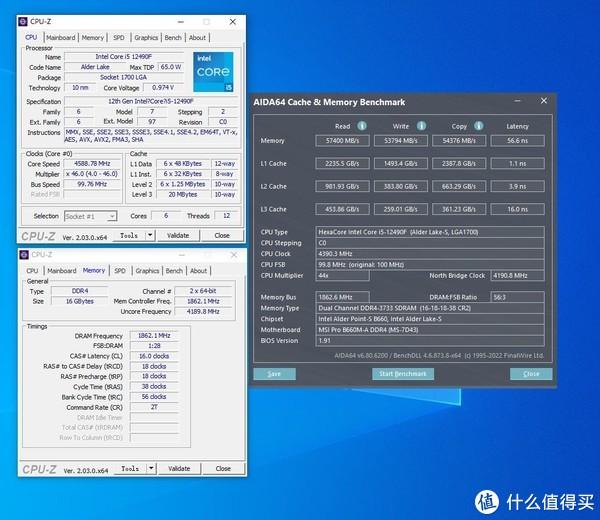600x520 pixels.
Task: Open Graphics tab in top CPU-Z window
Action: coord(146,37)
